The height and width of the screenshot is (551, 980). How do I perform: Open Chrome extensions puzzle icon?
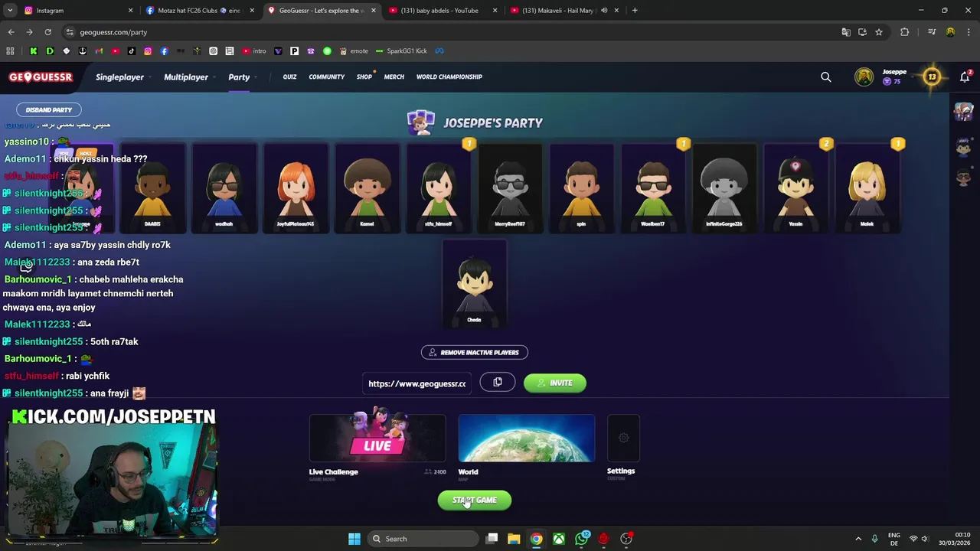(x=904, y=32)
